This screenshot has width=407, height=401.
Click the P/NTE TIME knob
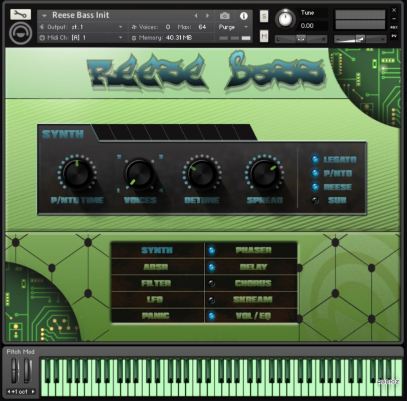coord(78,173)
